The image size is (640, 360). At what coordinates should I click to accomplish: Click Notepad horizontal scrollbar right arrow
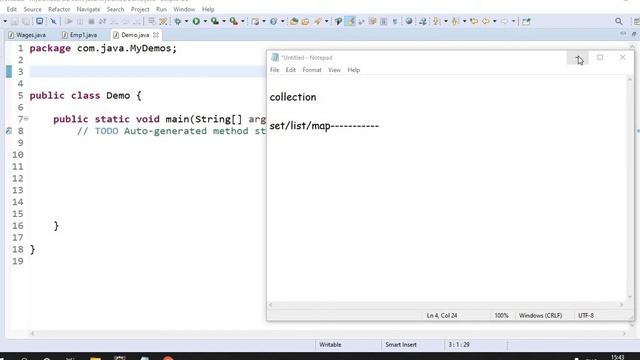(x=622, y=305)
